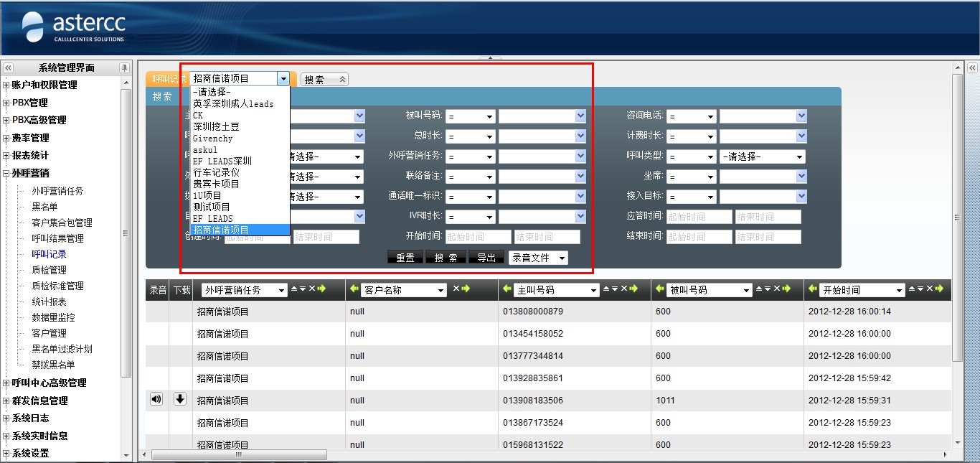The width and height of the screenshot is (980, 463).
Task: Click the 重置 reset button
Action: [405, 258]
